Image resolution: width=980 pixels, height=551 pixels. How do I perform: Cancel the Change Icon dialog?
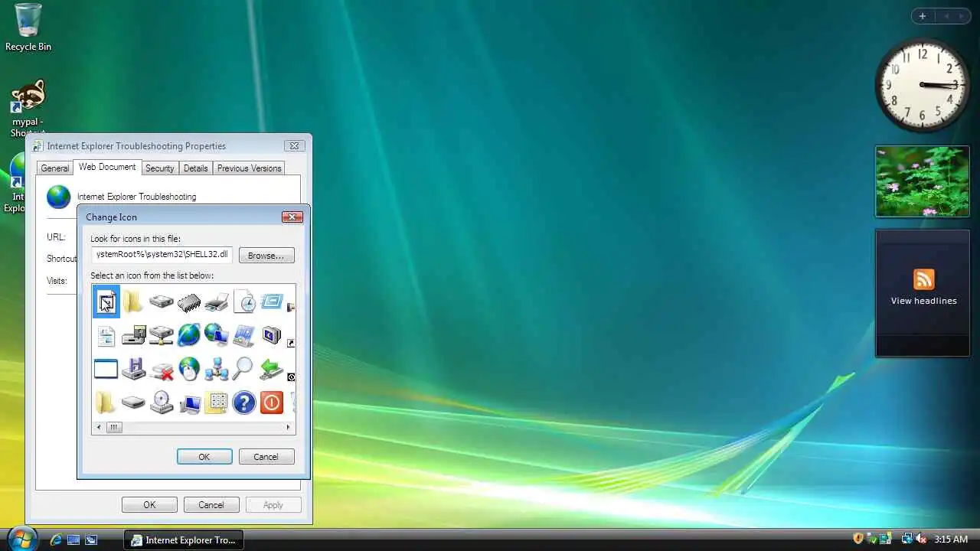point(266,457)
